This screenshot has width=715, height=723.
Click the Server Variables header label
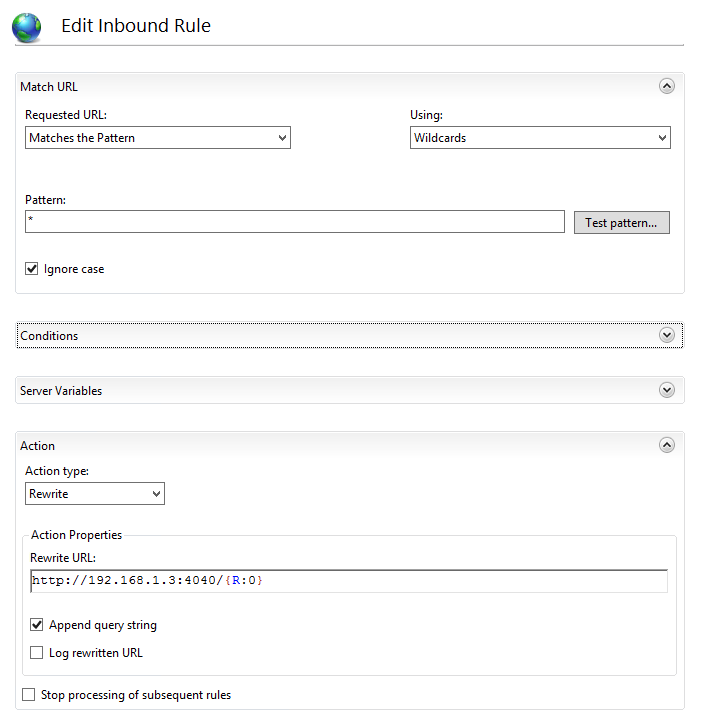point(61,391)
